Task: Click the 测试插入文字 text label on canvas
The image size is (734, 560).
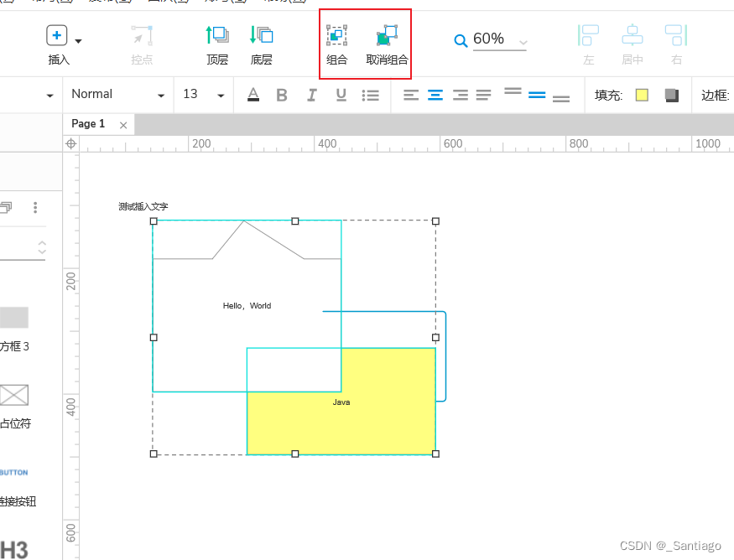Action: [x=143, y=206]
